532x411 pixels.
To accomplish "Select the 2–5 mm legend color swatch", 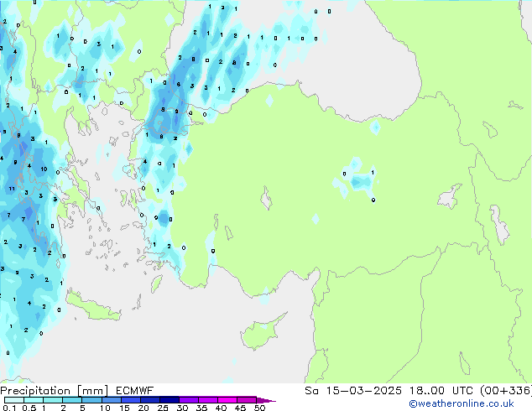I will (72, 400).
